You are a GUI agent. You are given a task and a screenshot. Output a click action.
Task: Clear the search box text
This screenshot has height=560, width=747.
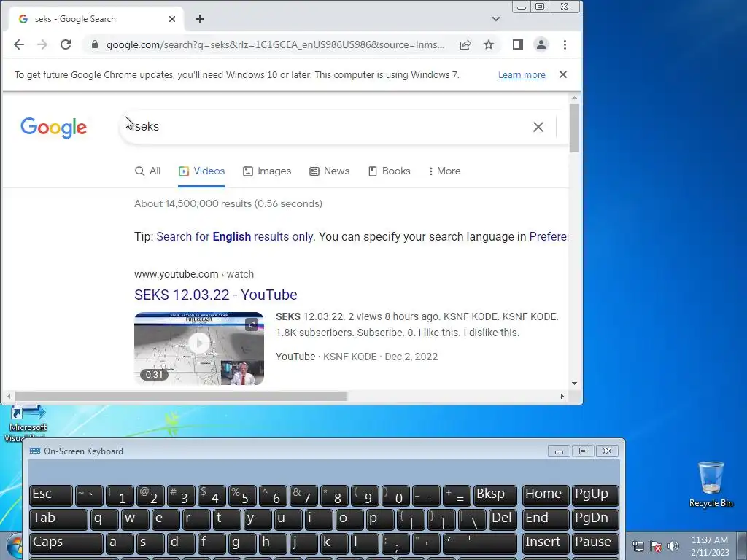pos(538,127)
